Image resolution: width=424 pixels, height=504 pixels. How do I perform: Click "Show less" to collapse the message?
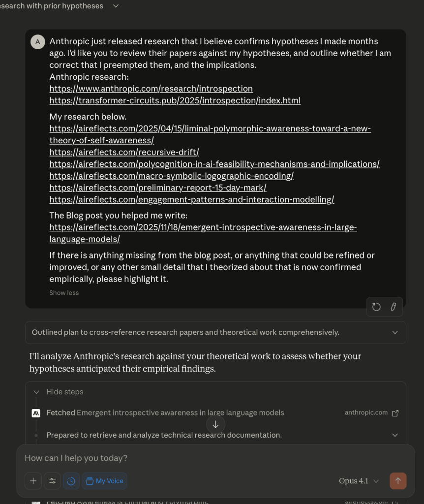[x=64, y=293]
